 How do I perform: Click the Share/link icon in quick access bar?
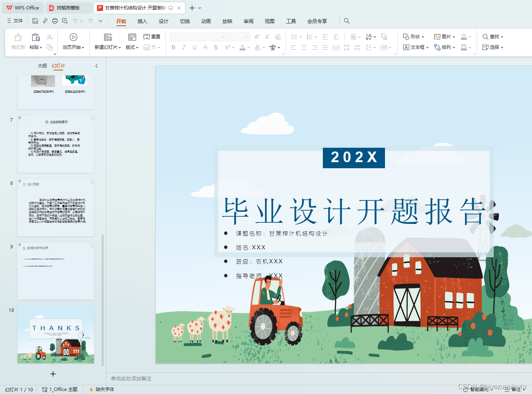tap(45, 21)
